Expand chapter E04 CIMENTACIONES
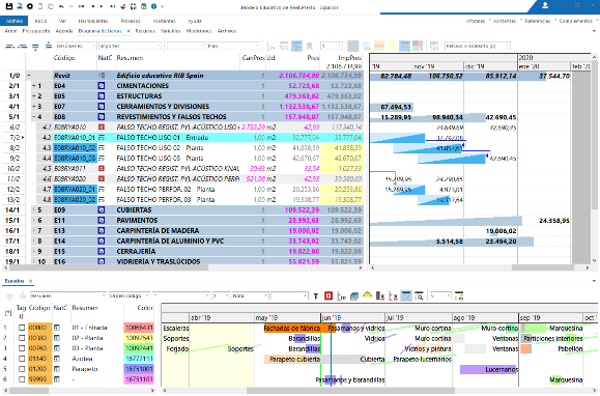The width and height of the screenshot is (600, 396). [34, 86]
